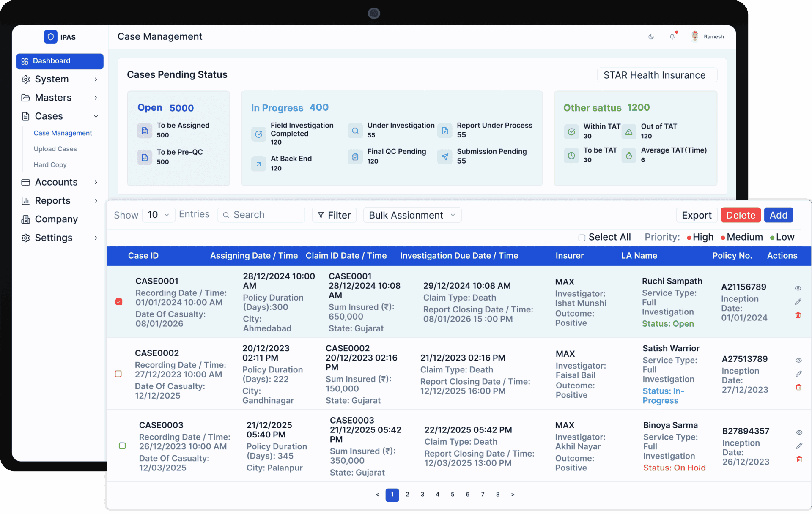Go to the Company menu item
The height and width of the screenshot is (514, 812).
coord(56,219)
